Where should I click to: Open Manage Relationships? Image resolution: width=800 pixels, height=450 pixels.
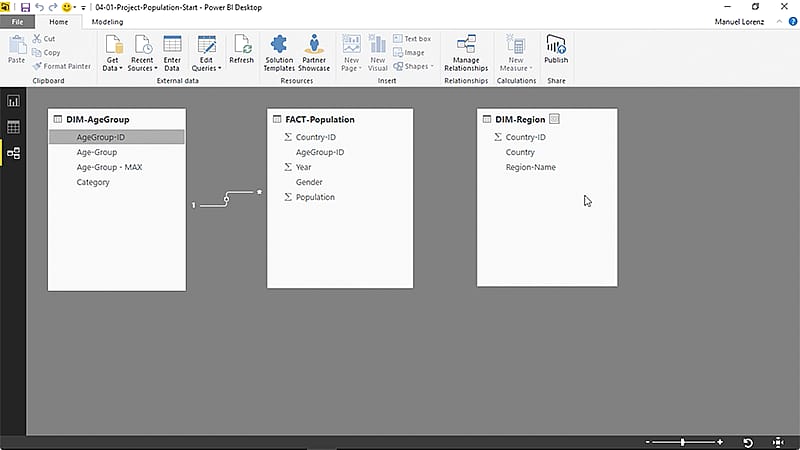[466, 53]
